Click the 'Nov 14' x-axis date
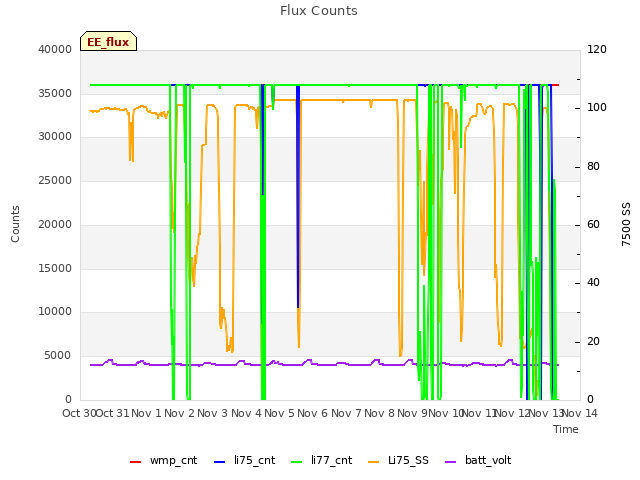Screen dimensions: 640x480 pos(580,413)
